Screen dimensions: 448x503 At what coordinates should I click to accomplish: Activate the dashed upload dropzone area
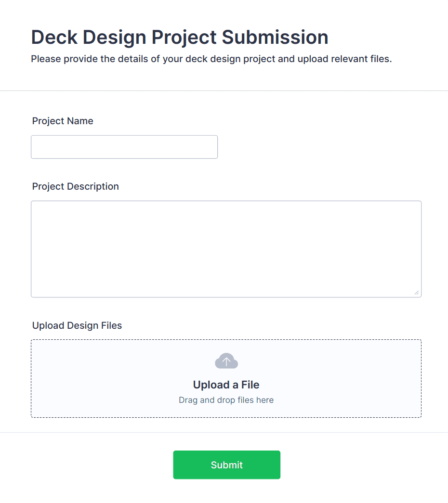(x=226, y=378)
